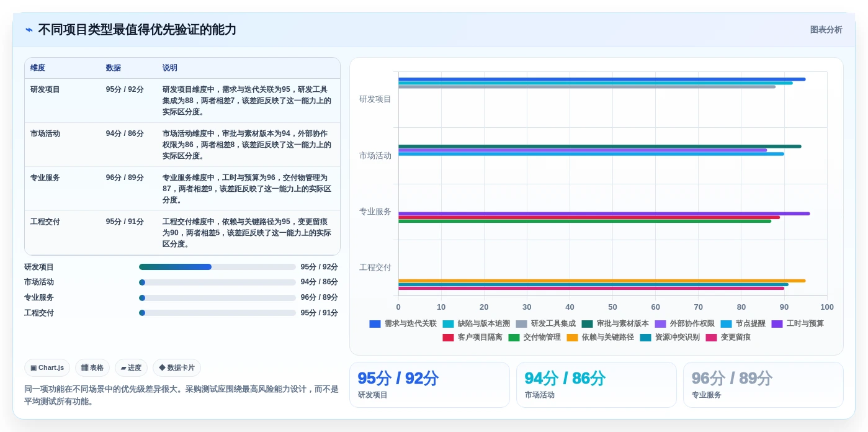Click the 说明 column header
The height and width of the screenshot is (432, 868).
pyautogui.click(x=170, y=68)
